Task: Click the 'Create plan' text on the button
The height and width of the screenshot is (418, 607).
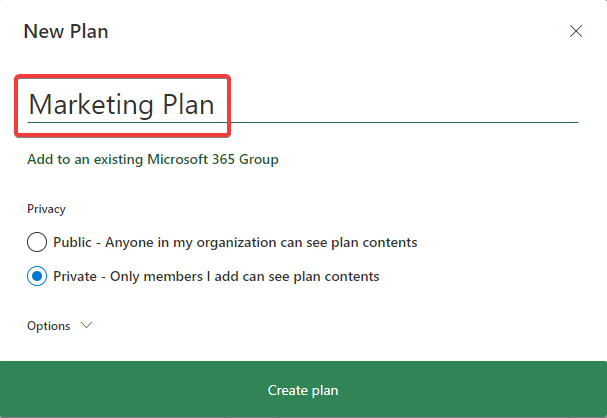Action: (303, 390)
